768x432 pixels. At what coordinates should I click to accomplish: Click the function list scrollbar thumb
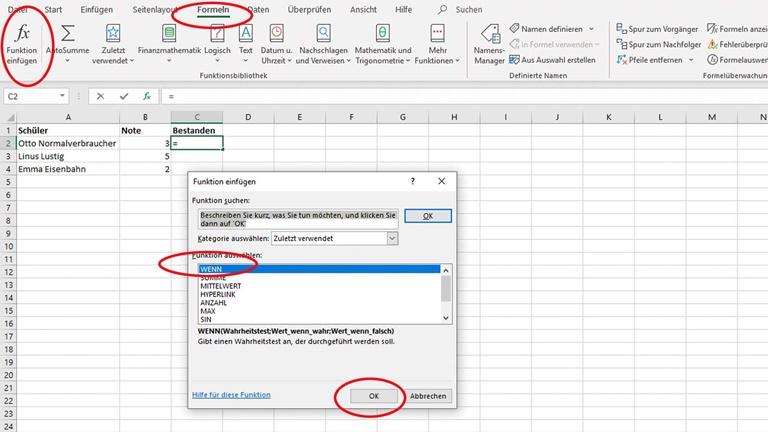point(446,288)
